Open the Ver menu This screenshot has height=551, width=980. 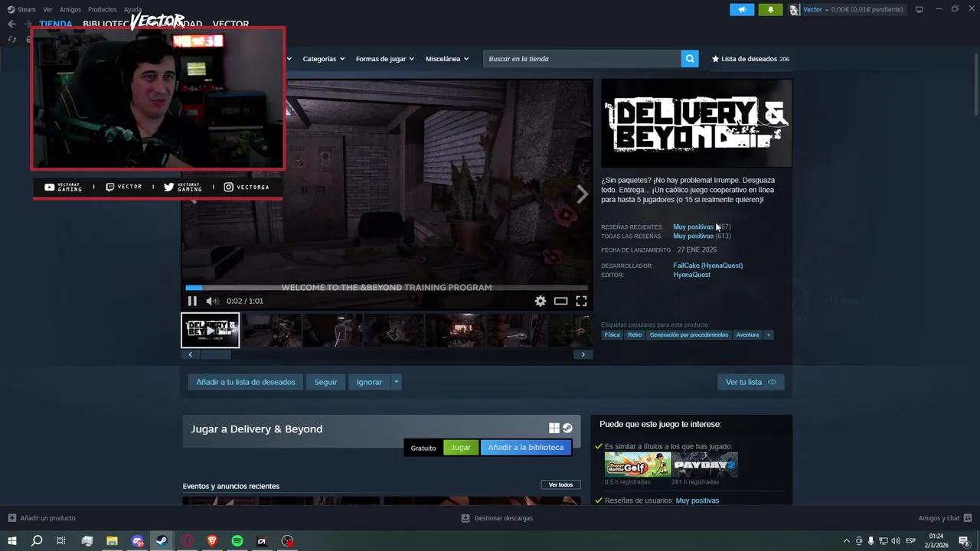coord(47,10)
